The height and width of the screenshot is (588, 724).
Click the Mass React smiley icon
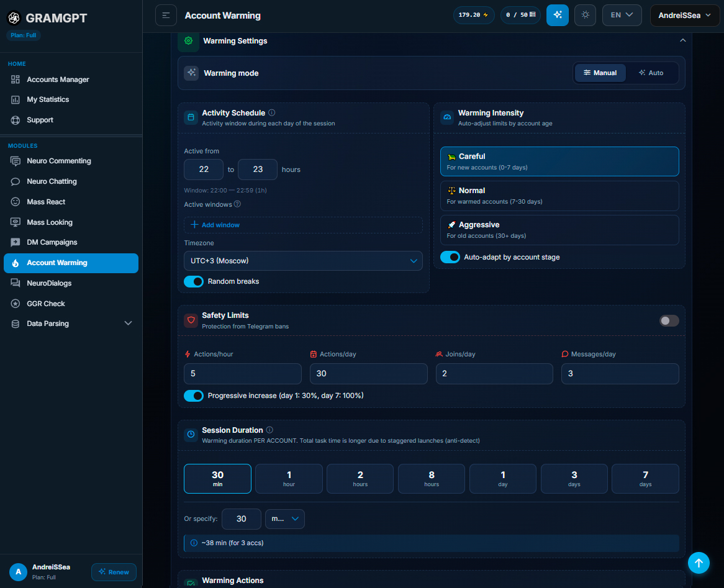[x=16, y=202]
